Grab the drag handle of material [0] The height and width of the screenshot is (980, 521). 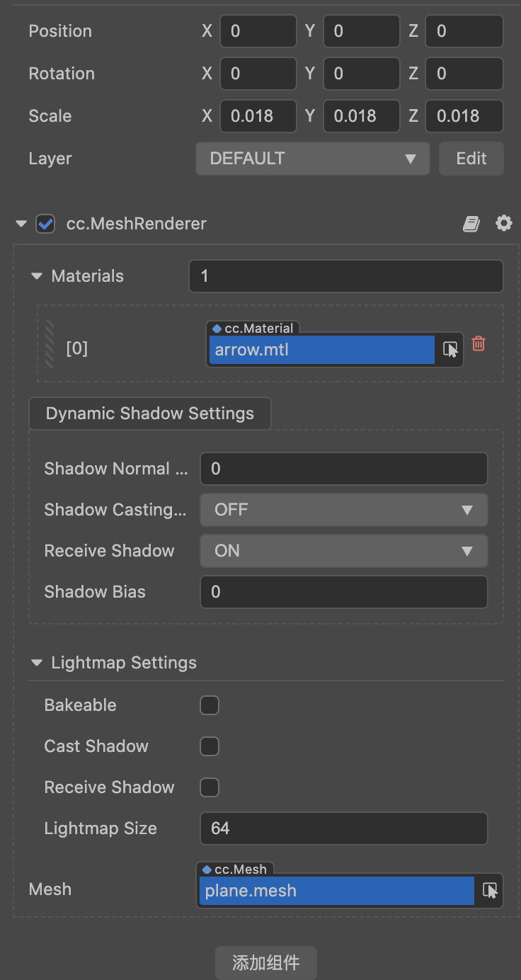coord(50,345)
